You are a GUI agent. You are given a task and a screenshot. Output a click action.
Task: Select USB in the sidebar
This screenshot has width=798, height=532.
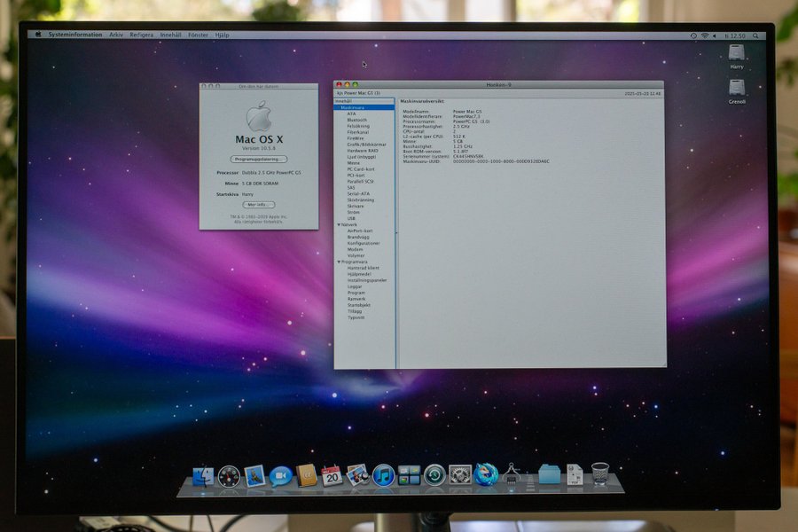click(x=351, y=218)
